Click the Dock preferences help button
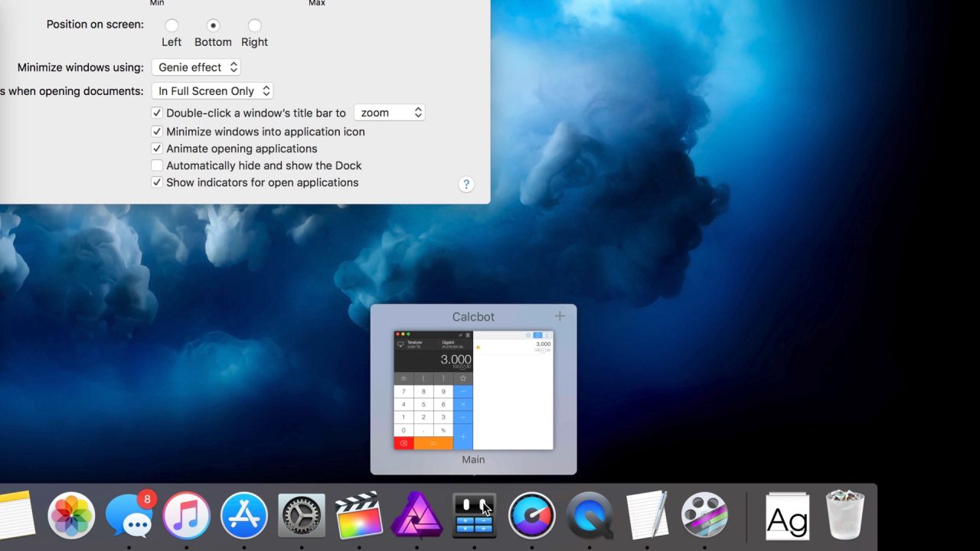The width and height of the screenshot is (980, 551). 465,184
